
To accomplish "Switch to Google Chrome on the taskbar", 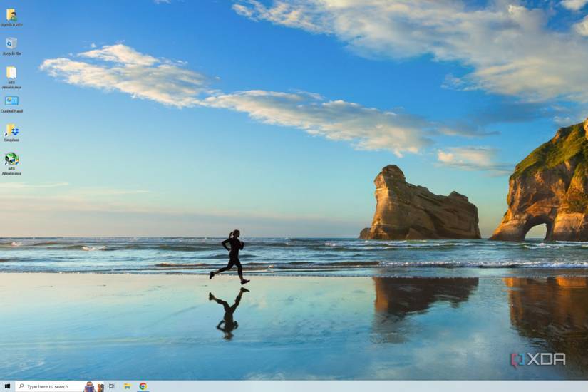I will [143, 386].
